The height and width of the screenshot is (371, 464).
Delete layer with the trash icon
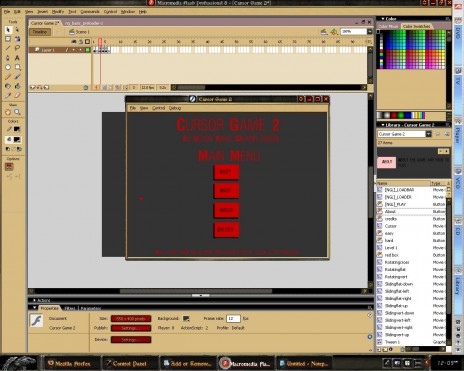click(86, 88)
